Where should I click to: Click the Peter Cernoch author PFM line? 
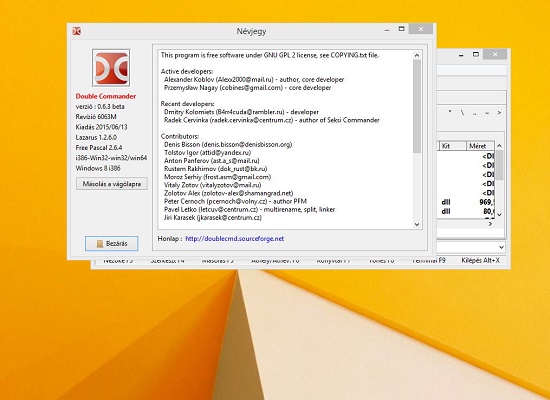coord(235,201)
